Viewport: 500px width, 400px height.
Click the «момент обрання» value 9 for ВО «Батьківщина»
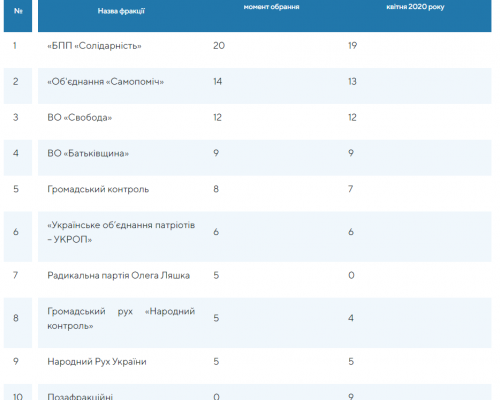(216, 153)
